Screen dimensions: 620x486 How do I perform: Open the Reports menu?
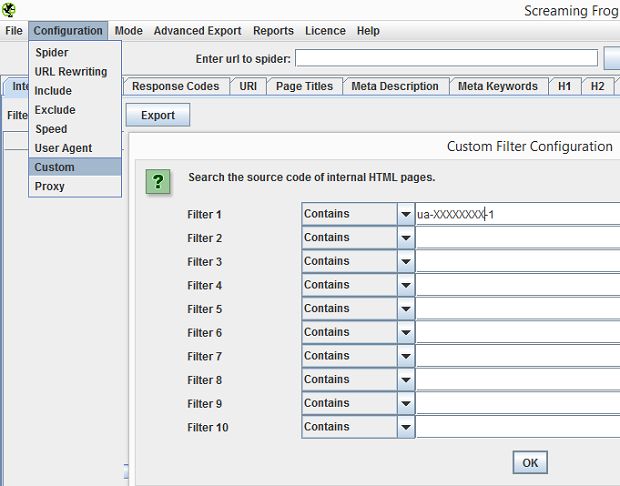(273, 31)
